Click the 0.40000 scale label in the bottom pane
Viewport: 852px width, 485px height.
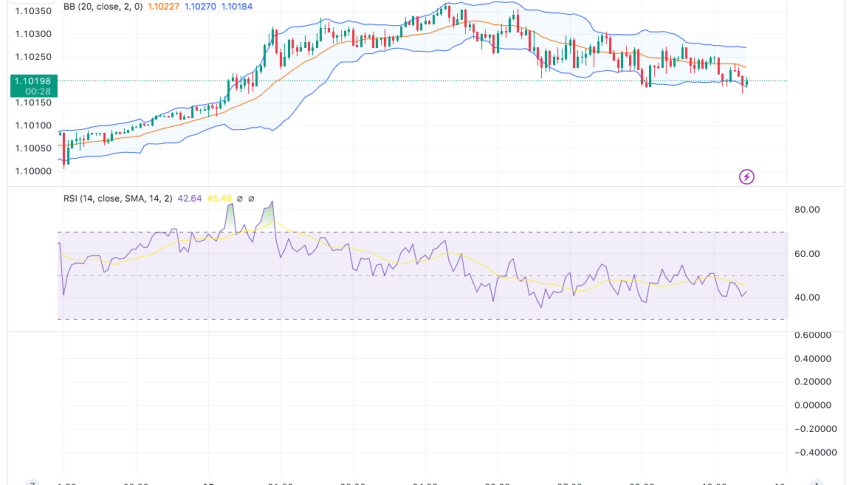pos(813,358)
